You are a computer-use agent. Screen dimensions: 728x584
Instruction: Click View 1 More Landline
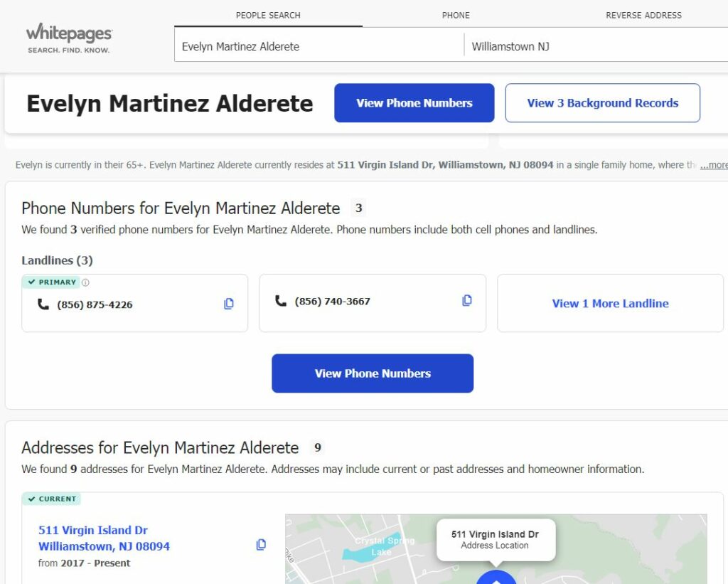(x=610, y=304)
